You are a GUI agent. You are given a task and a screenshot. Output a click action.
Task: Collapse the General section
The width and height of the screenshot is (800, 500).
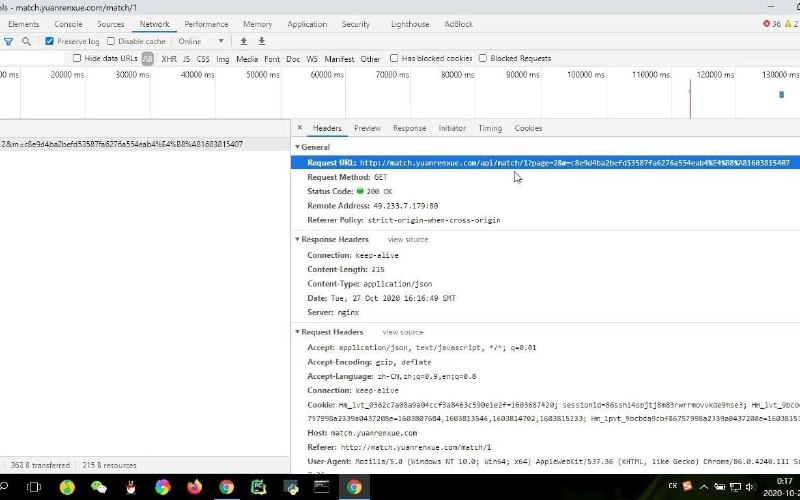297,147
